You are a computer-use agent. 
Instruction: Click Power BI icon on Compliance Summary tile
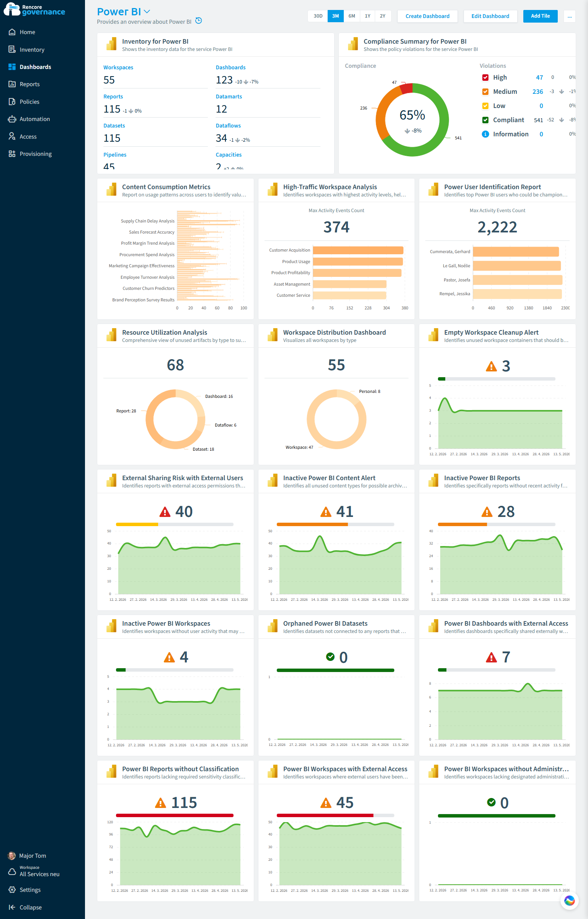coord(353,44)
